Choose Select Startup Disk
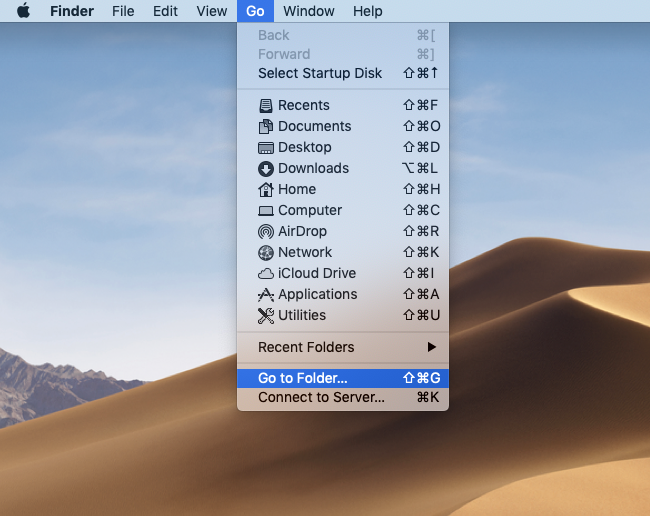The width and height of the screenshot is (650, 516). (x=343, y=73)
